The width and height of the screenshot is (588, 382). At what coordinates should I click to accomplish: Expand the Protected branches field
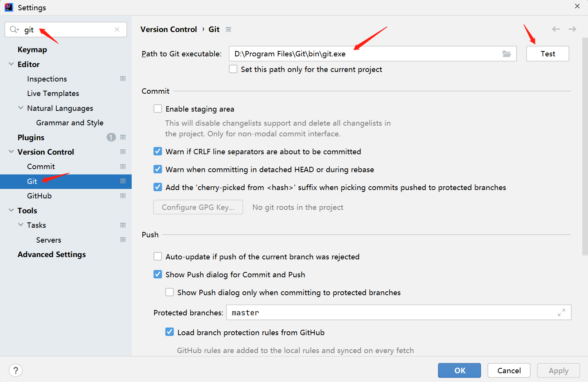(561, 312)
